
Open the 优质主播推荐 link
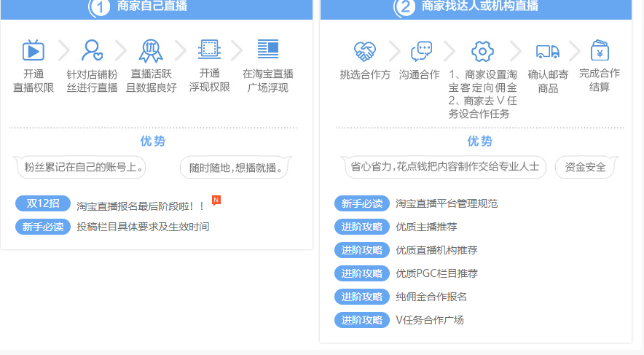426,227
